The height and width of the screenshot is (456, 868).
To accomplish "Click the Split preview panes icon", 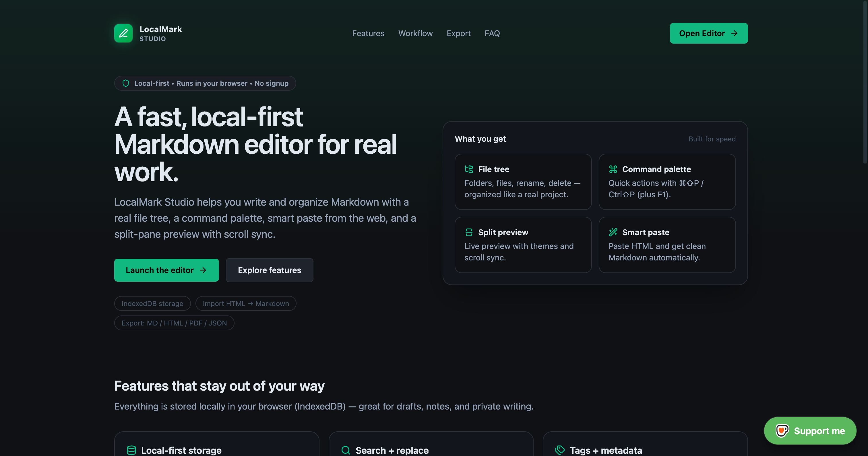I will pos(468,232).
